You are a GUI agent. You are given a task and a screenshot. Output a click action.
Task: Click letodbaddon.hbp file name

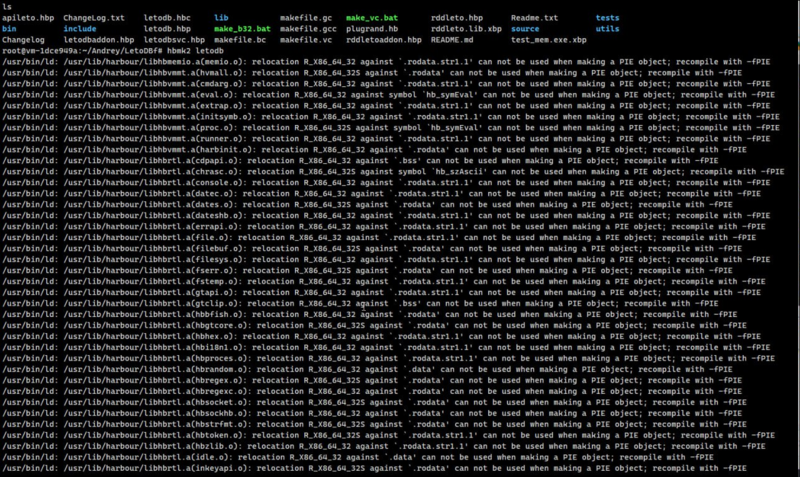pyautogui.click(x=98, y=40)
